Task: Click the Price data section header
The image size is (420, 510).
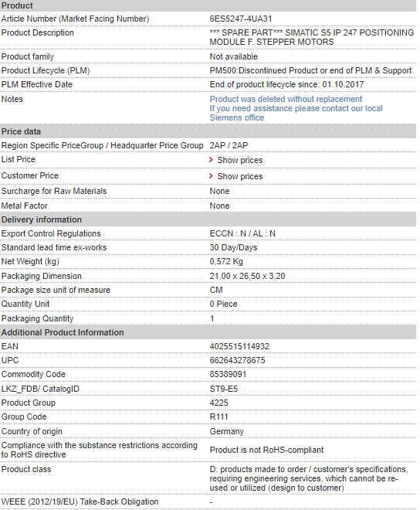Action: (208, 131)
